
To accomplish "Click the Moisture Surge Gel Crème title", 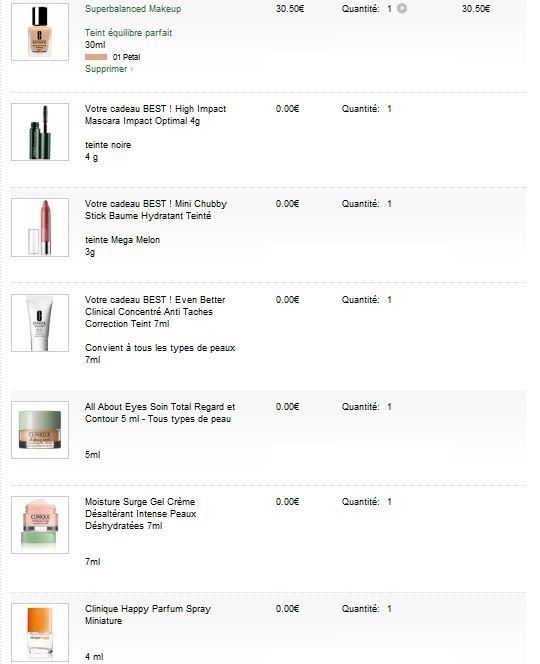I will point(140,514).
